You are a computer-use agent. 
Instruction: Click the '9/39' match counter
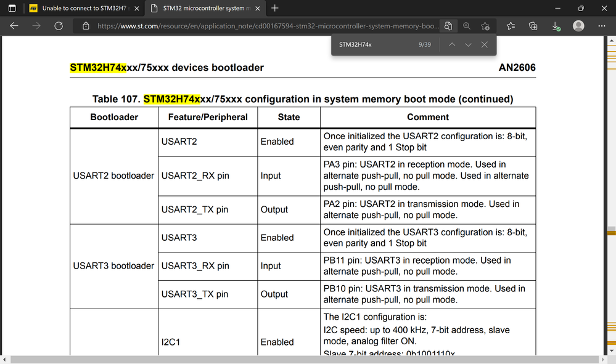(425, 45)
